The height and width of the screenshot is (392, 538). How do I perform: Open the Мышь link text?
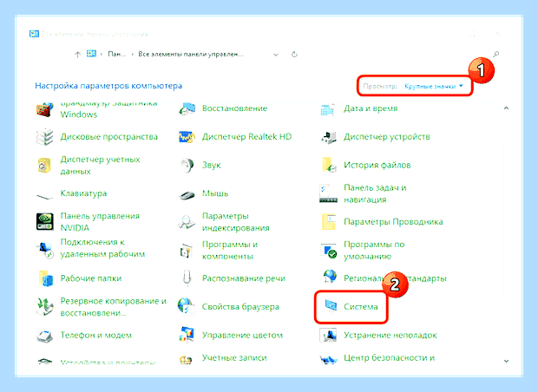click(215, 193)
